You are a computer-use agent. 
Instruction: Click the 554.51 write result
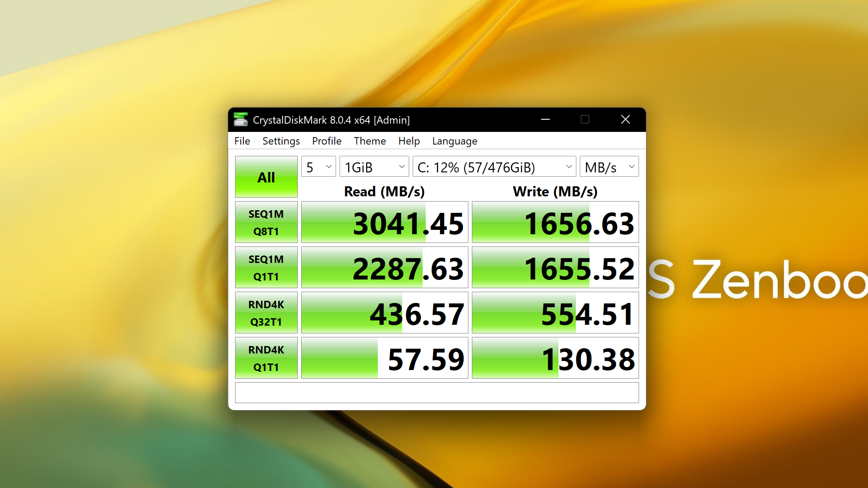(555, 313)
